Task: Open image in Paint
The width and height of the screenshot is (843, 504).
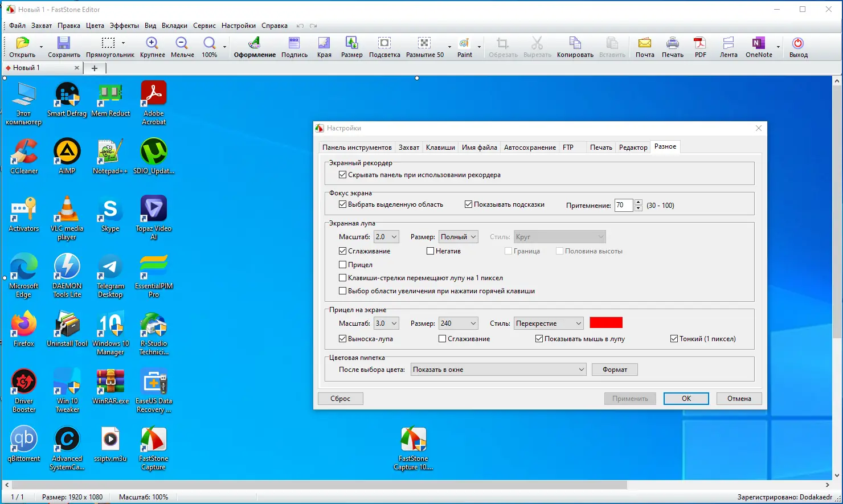Action: click(464, 47)
